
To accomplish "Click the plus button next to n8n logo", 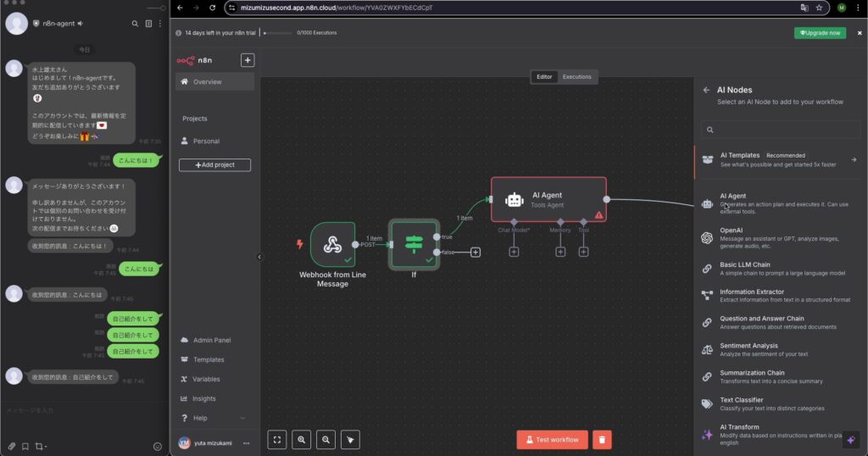I will [x=248, y=60].
